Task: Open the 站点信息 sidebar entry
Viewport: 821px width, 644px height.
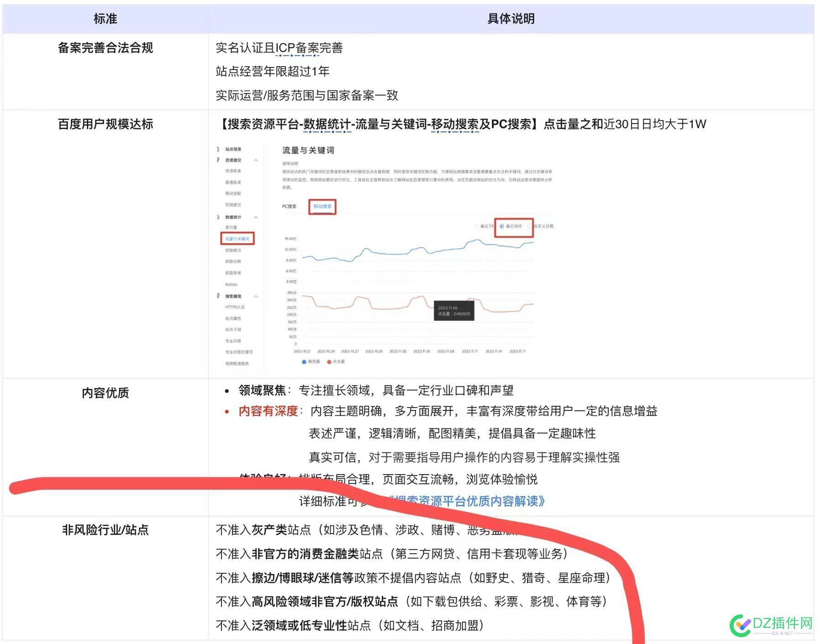Action: click(233, 149)
